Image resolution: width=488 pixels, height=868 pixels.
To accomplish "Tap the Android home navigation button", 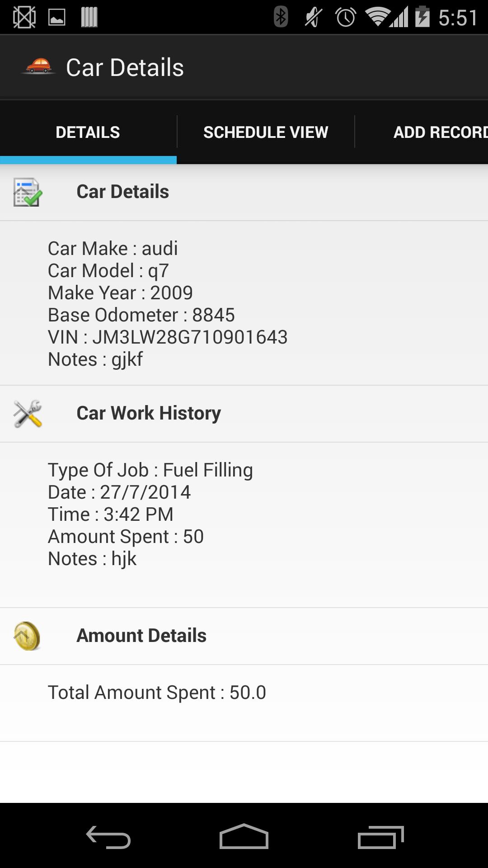I will coord(244,836).
